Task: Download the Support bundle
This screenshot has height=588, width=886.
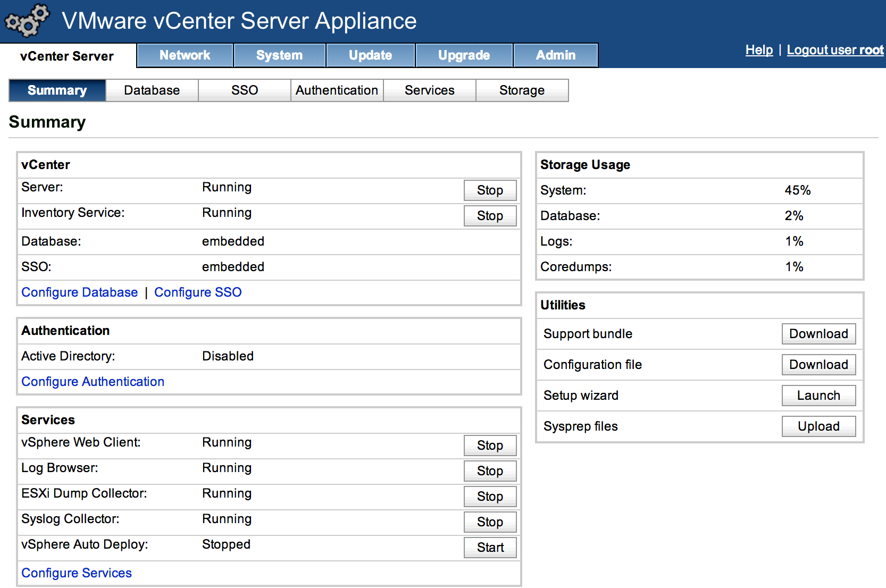Action: 818,334
